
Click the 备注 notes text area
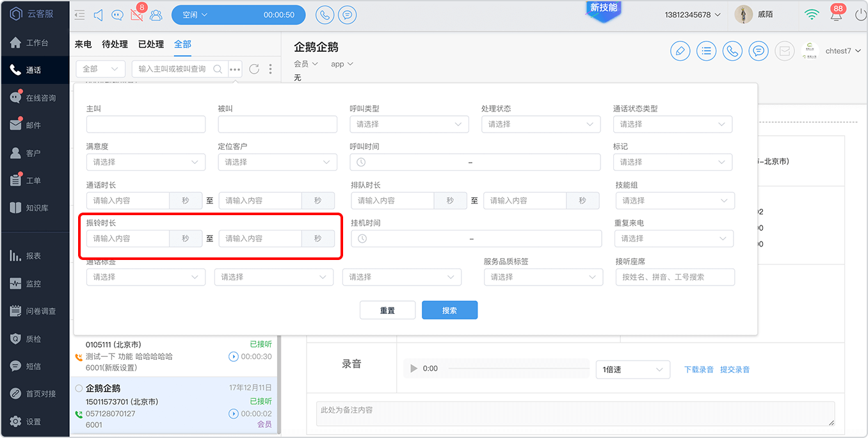[x=575, y=414]
